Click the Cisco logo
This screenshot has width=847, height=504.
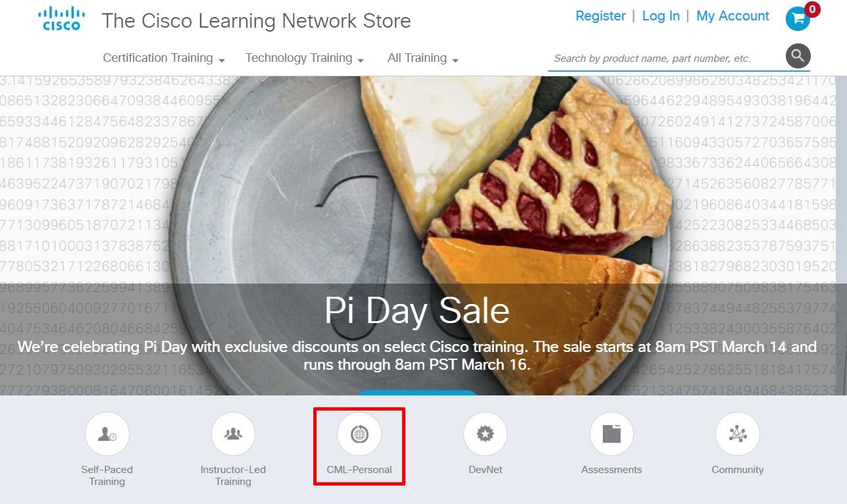coord(61,18)
